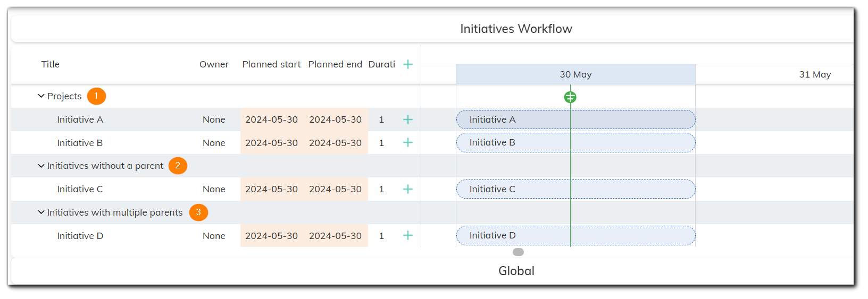Select the Initiative A Gantt bar
This screenshot has height=299, width=868.
[x=575, y=119]
